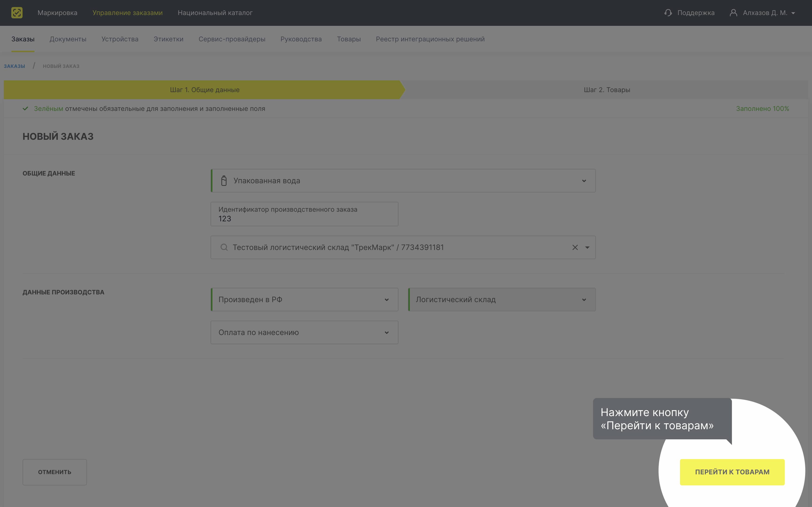Viewport: 812px width, 507px height.
Task: Switch to the Заказы tab
Action: [x=23, y=39]
